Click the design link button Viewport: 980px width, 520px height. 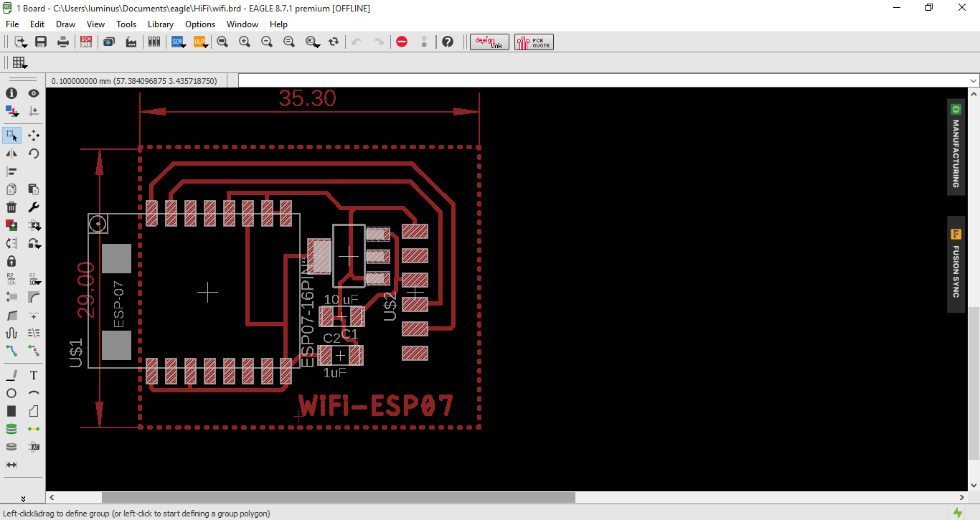pos(490,42)
